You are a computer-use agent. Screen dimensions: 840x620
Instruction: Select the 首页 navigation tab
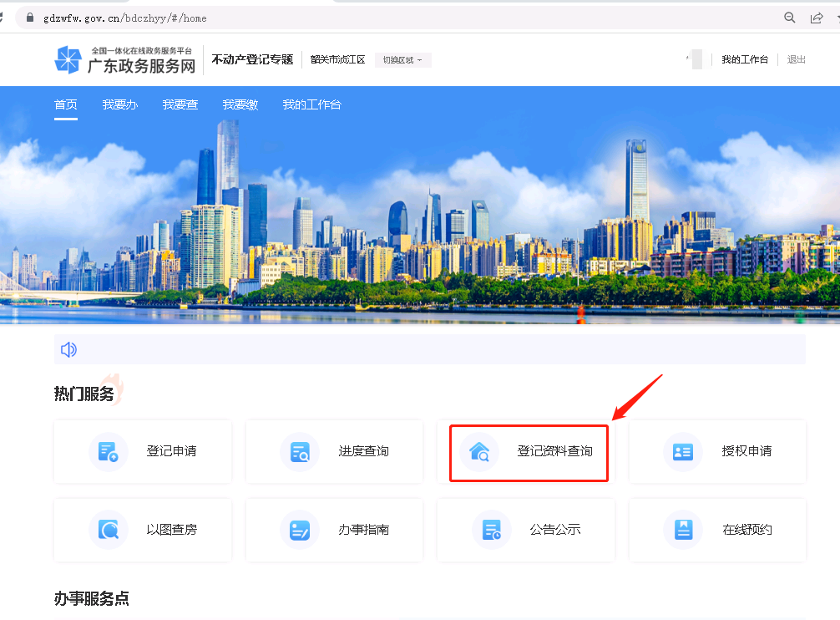point(66,104)
